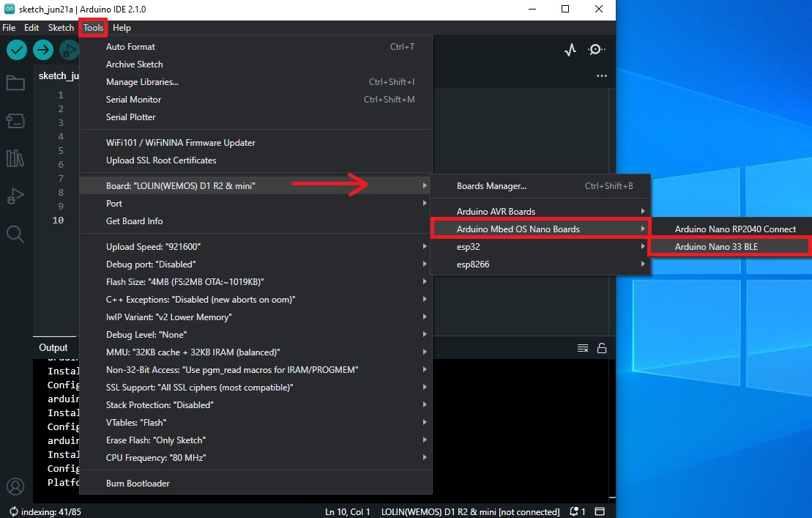Click cursor position Ln 10, Col 1
812x518 pixels.
pyautogui.click(x=348, y=512)
